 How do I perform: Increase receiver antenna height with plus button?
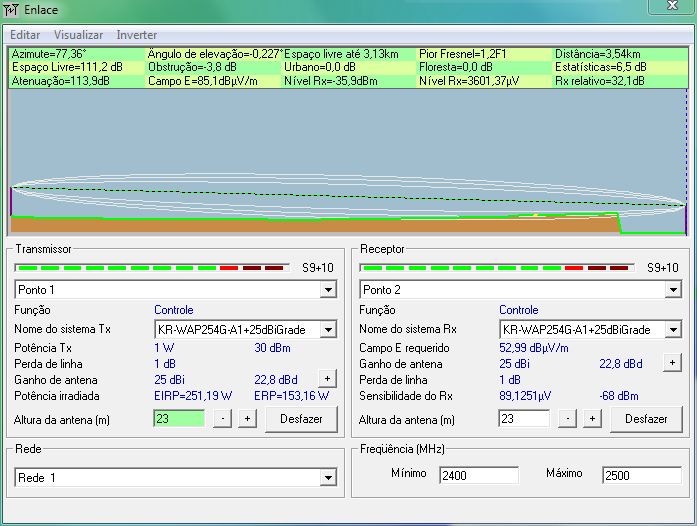click(x=592, y=419)
